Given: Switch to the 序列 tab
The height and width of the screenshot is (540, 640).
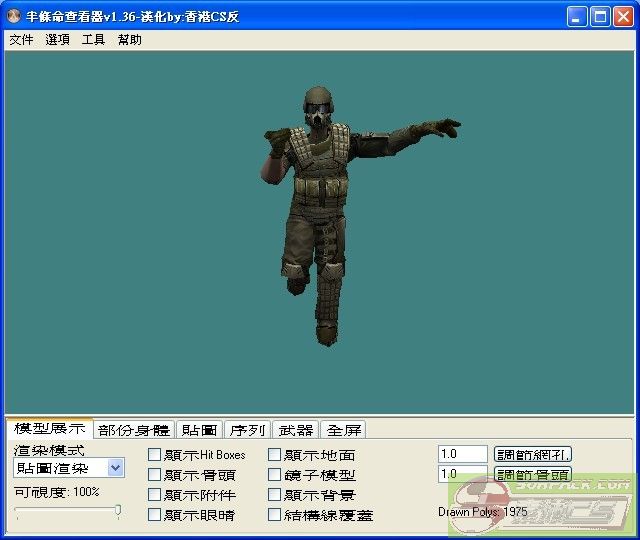Looking at the screenshot, I should (x=247, y=430).
